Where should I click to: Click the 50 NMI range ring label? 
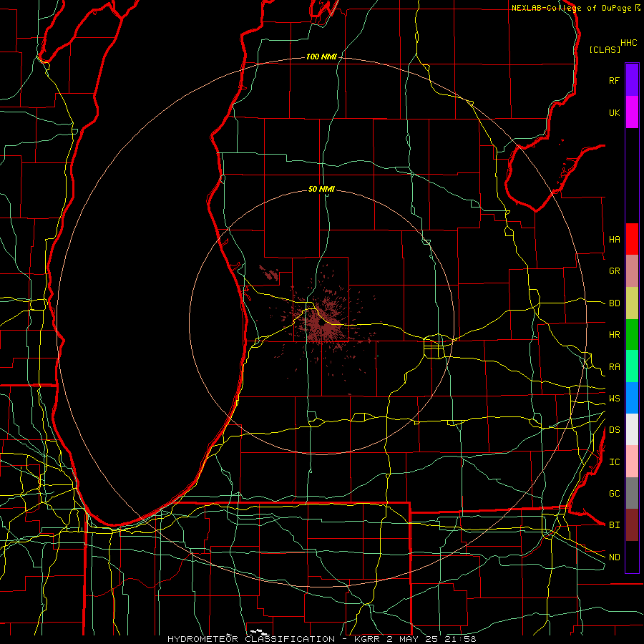[x=321, y=189]
